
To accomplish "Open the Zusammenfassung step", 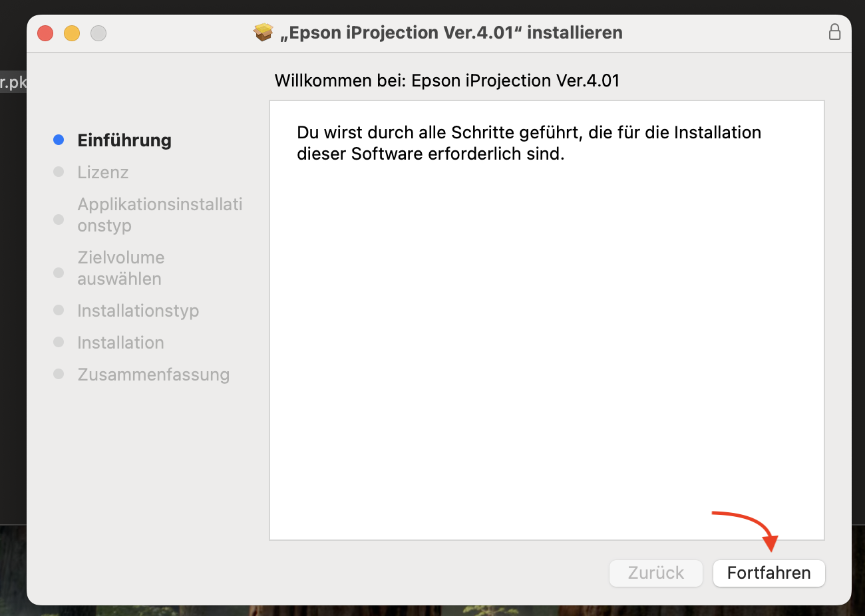I will [x=154, y=375].
